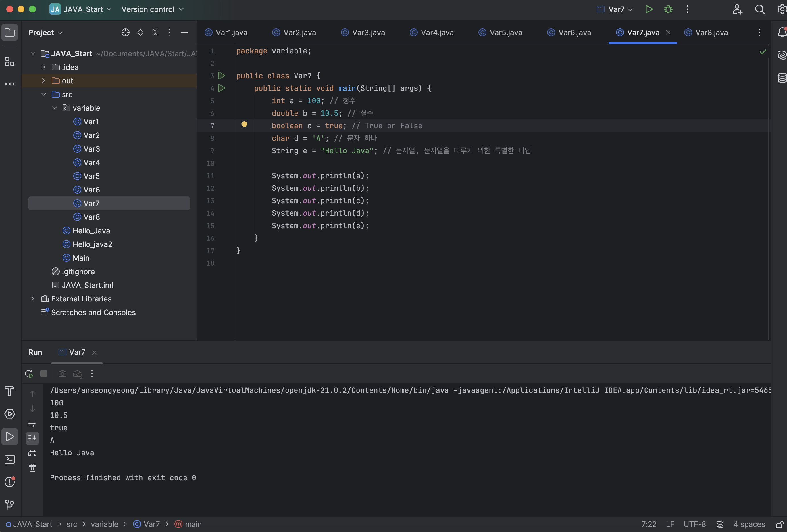Run Var7 with the green play button

pos(649,9)
